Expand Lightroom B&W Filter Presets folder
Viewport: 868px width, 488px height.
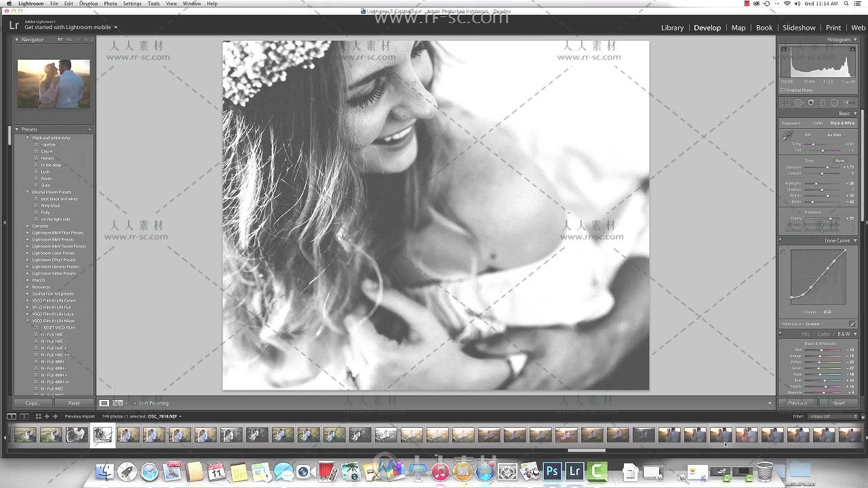coord(28,232)
